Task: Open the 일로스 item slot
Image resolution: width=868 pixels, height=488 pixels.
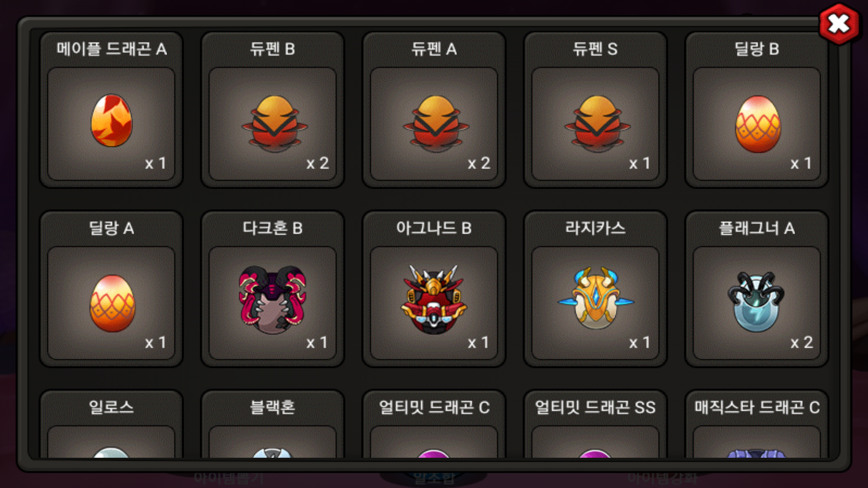Action: (x=111, y=425)
